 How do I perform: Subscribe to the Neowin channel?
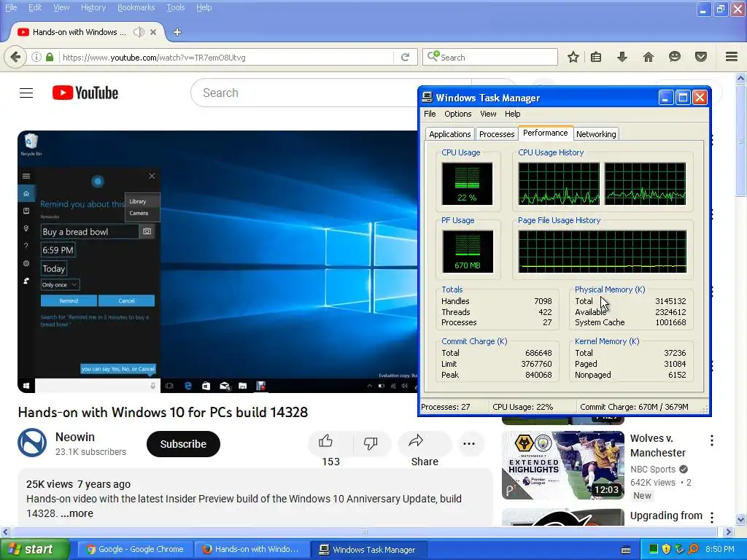pyautogui.click(x=183, y=444)
